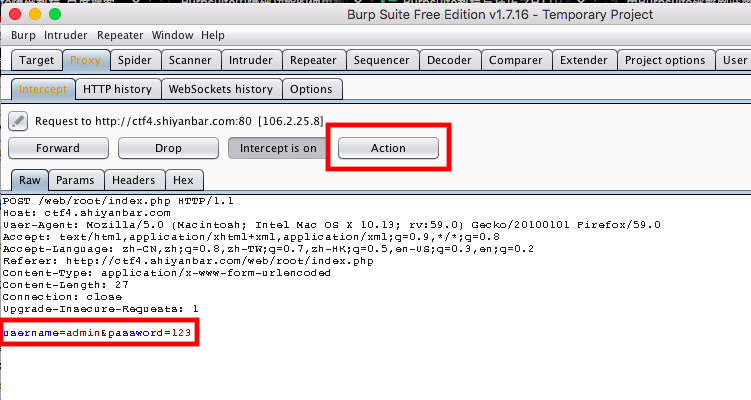This screenshot has height=400, width=751.
Task: Click the Content-Length: 27 line
Action: (66, 285)
